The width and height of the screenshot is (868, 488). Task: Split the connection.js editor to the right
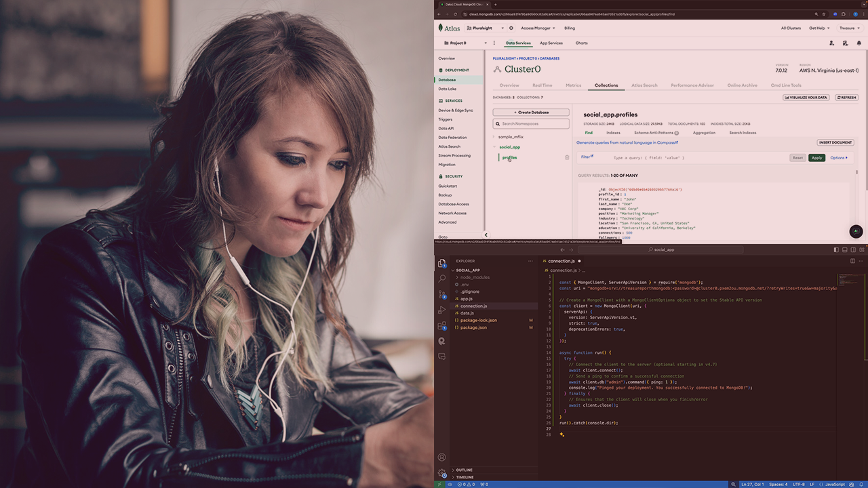click(x=852, y=261)
